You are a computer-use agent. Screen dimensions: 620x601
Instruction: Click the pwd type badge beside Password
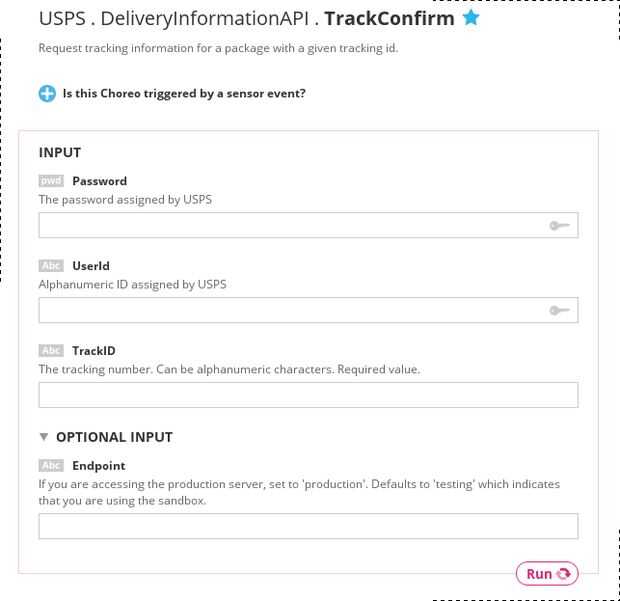(51, 181)
